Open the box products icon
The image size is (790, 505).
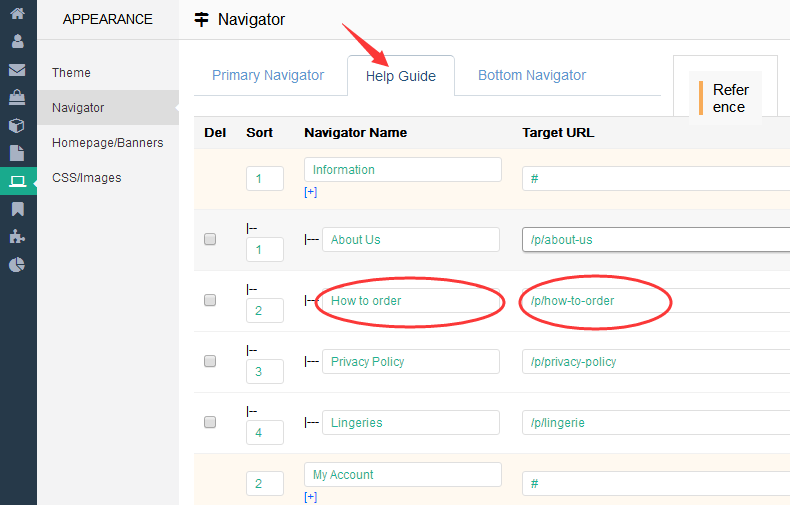coord(17,126)
